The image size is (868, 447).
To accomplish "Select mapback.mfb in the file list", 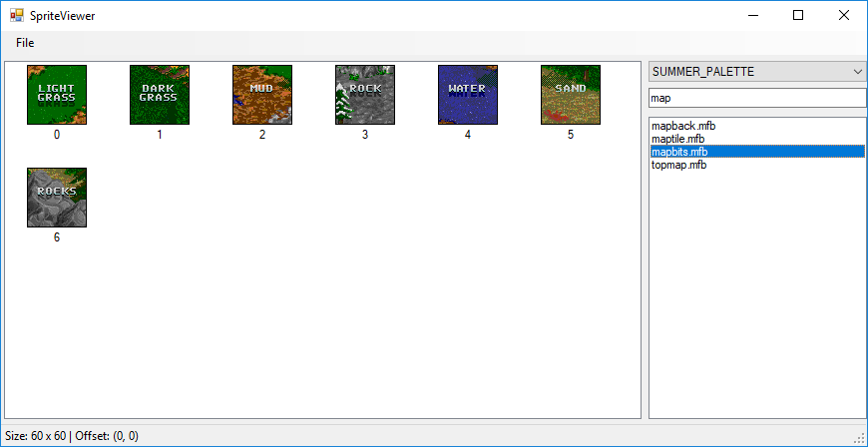I will (x=757, y=126).
